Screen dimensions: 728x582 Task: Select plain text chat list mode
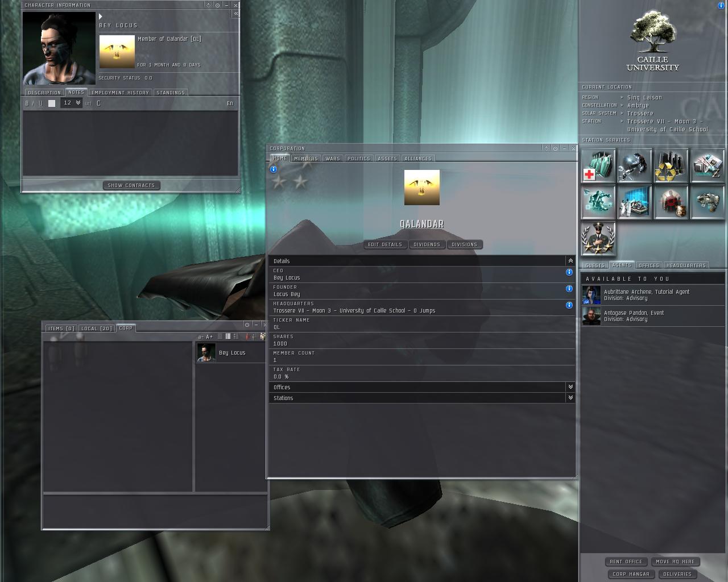[x=220, y=336]
